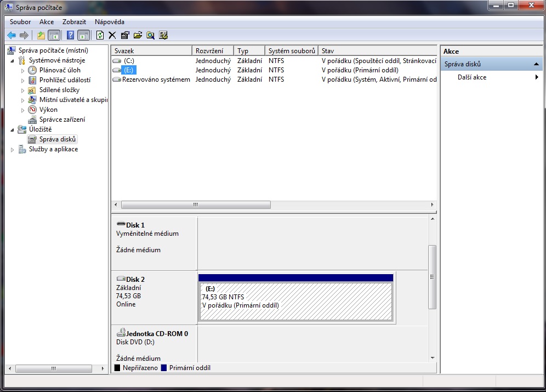
Task: Open the Properties toolbar icon
Action: (x=125, y=36)
